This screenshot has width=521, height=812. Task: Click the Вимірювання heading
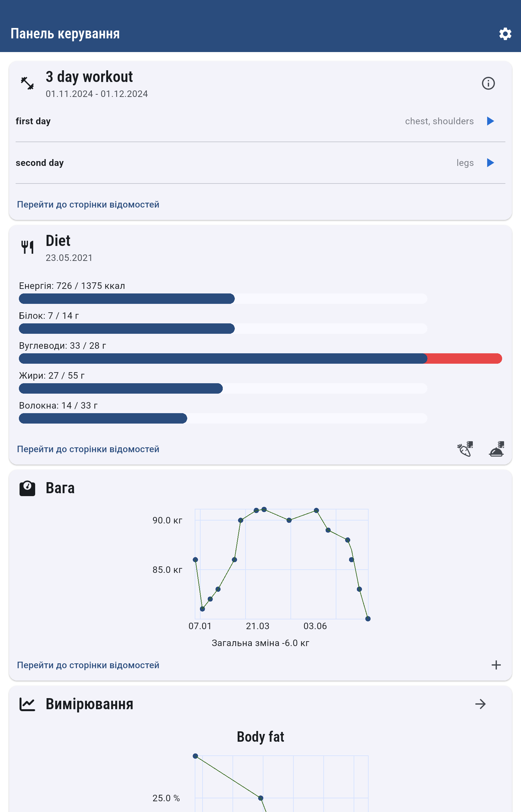pos(89,704)
